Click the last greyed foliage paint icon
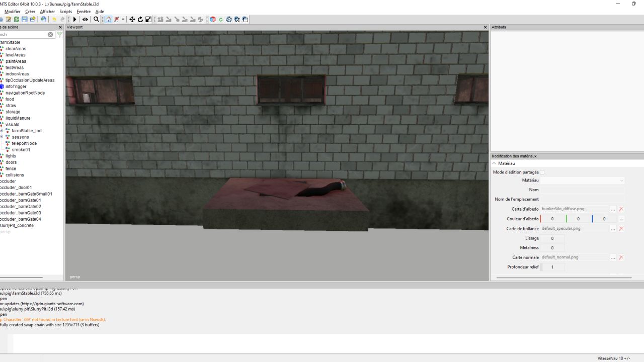This screenshot has width=644, height=362. (200, 19)
